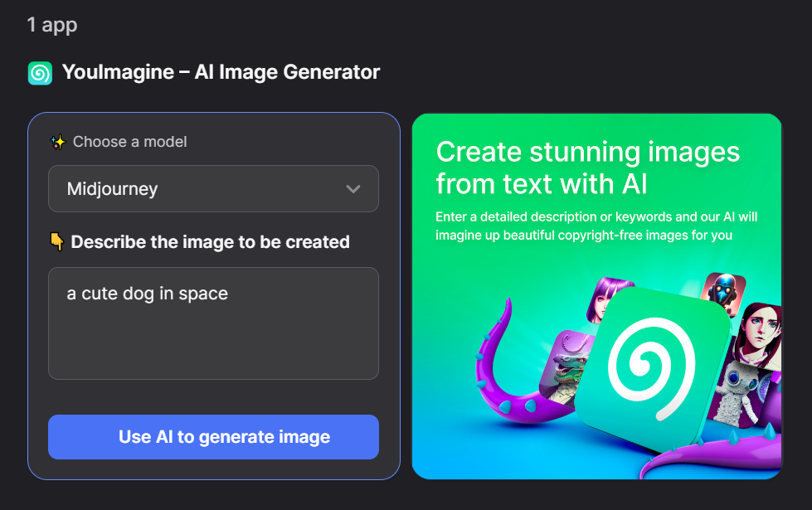812x510 pixels.
Task: Click the blue robot face thumbnail
Action: (724, 291)
